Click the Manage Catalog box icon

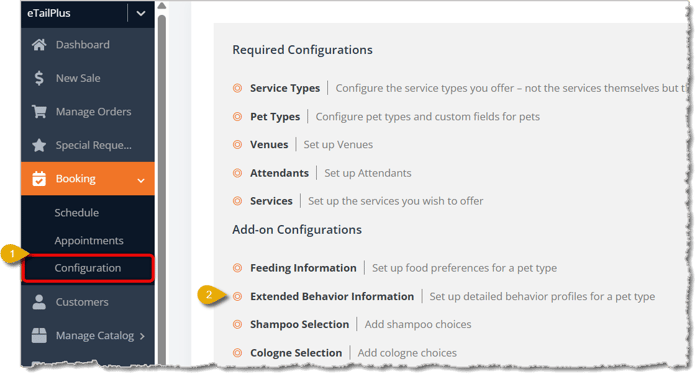click(39, 335)
